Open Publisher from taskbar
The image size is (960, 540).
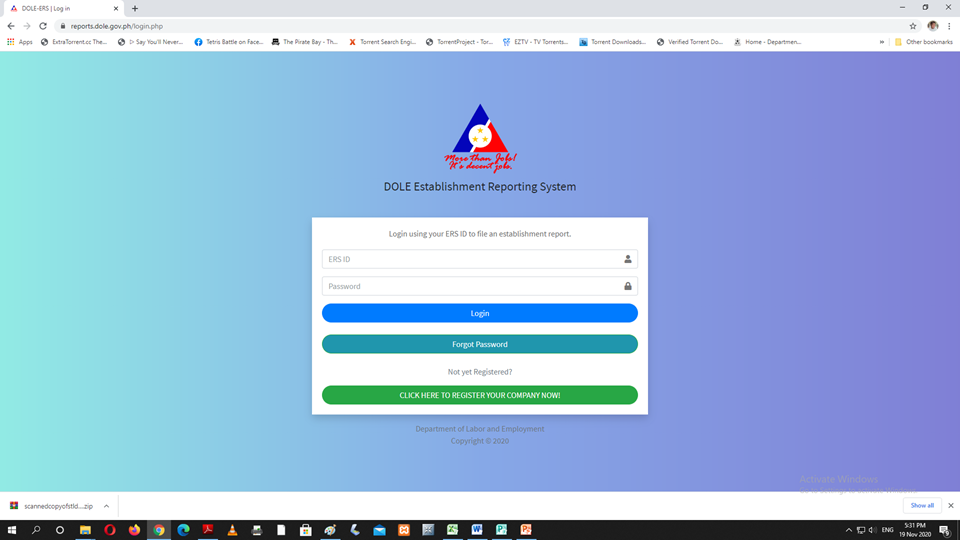[501, 530]
